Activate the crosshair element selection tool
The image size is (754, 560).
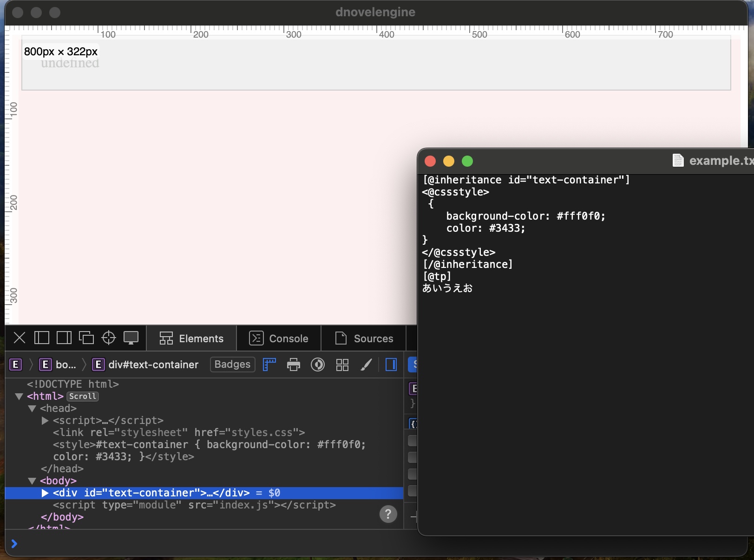(109, 338)
